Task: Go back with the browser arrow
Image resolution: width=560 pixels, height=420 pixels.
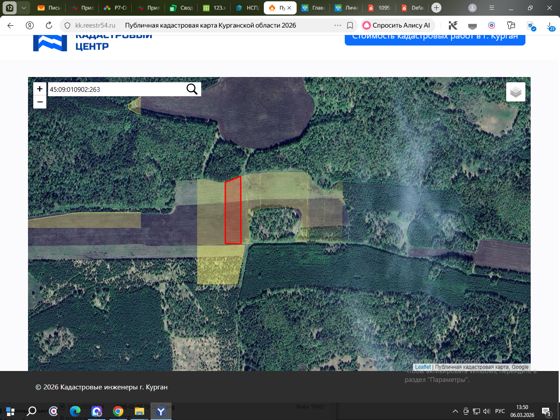Action: pos(11,25)
